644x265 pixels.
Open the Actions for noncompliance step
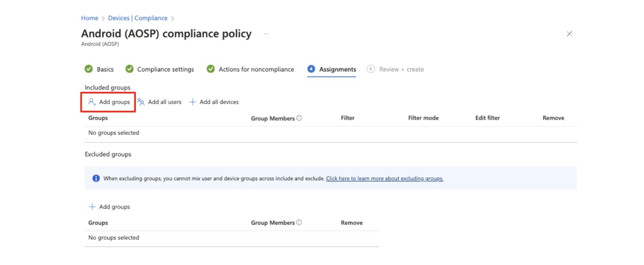(256, 70)
